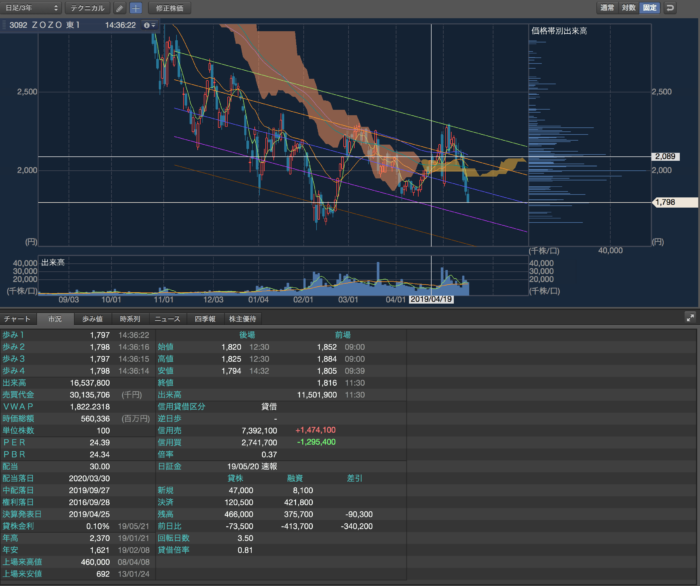The height and width of the screenshot is (586, 700).
Task: Click the 信用貸借区分 value 貸借
Action: click(x=269, y=407)
